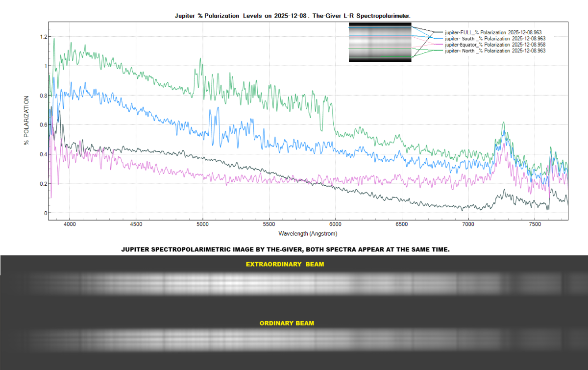
Task: Click the jupiter-Equator legend entry
Action: 495,45
